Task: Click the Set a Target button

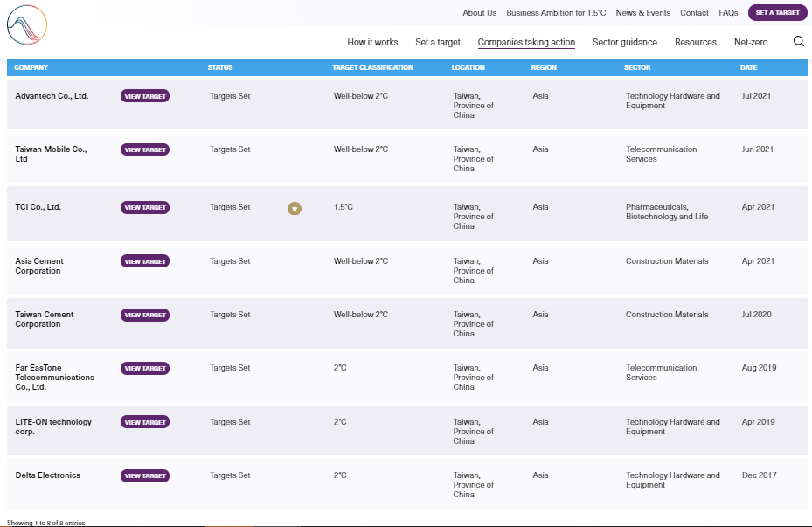Action: [x=777, y=13]
